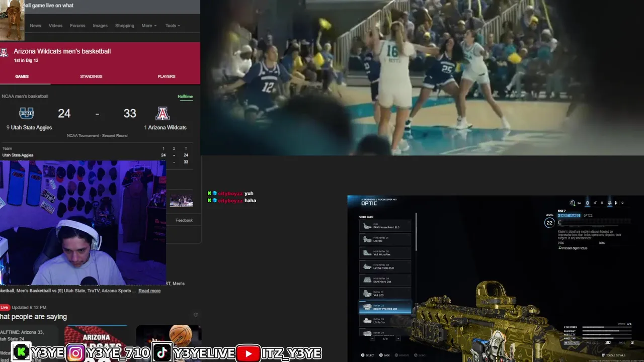This screenshot has height=362, width=644.
Task: Click the Back button prompt in game
Action: coord(384,355)
